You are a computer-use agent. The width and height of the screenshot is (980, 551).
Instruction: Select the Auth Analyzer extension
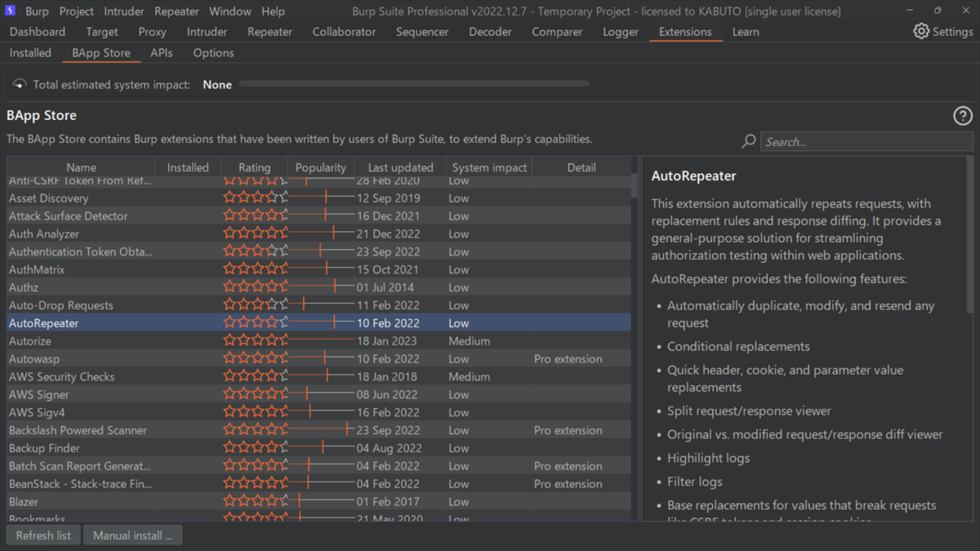point(318,233)
